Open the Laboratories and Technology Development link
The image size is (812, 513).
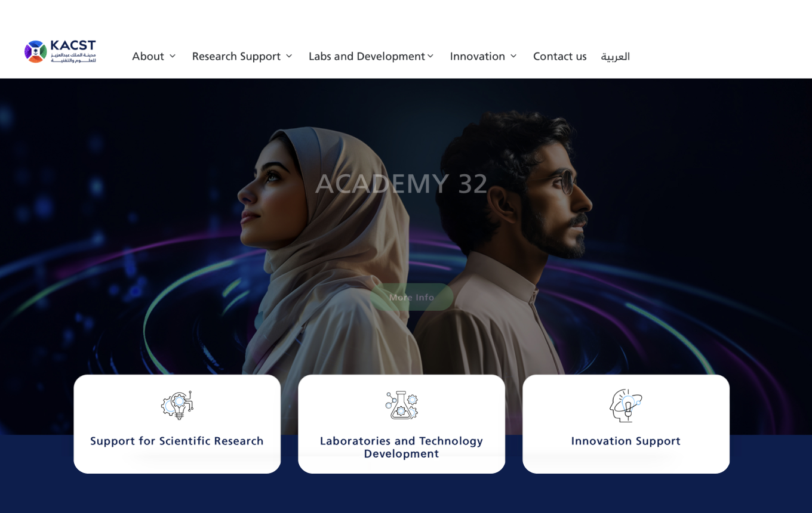point(401,447)
